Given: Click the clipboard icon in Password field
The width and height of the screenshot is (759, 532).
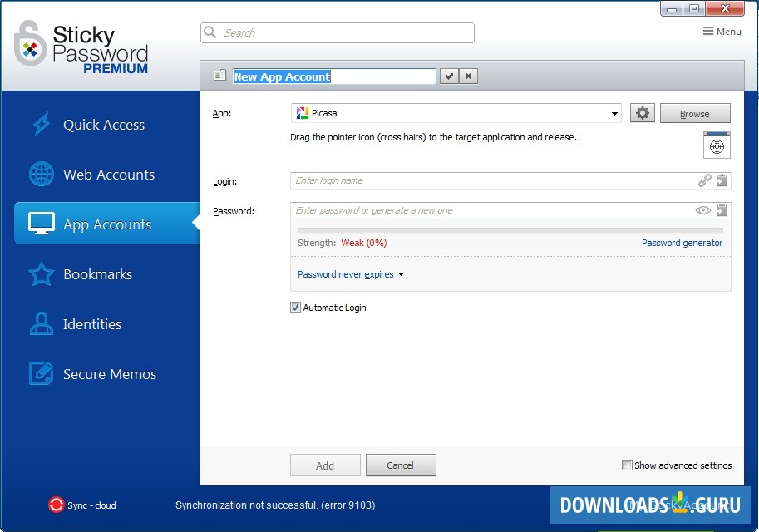Looking at the screenshot, I should (x=722, y=210).
